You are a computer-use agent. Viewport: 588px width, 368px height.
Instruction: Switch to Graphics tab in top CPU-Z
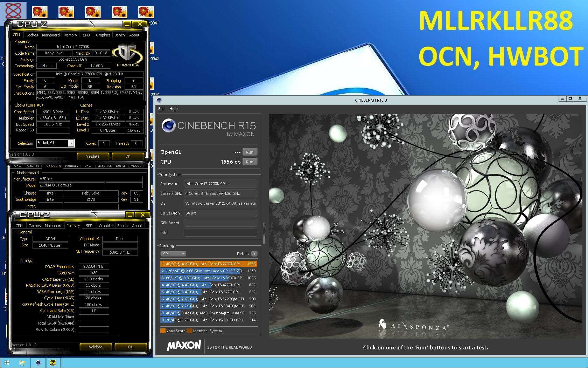[103, 35]
